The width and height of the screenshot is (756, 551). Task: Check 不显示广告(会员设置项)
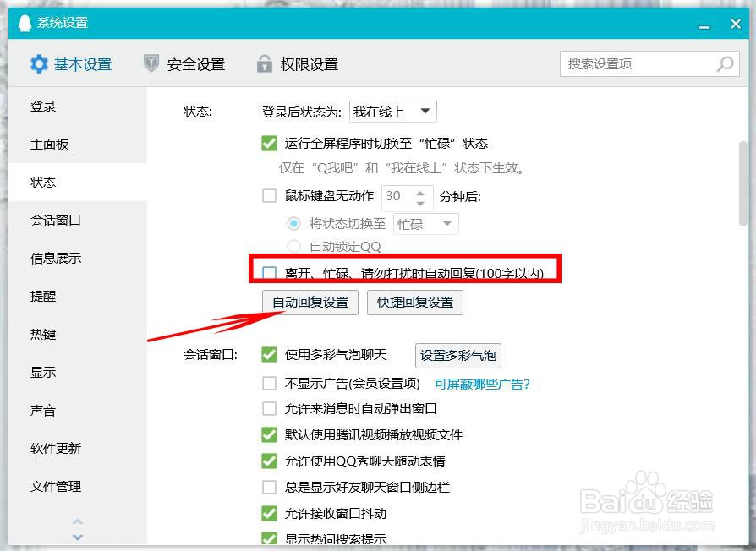pos(269,384)
